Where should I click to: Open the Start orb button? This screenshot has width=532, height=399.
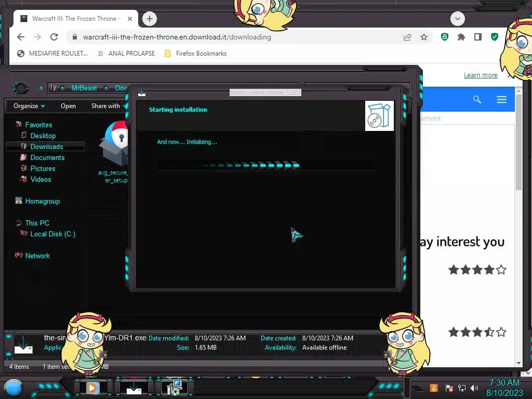tap(14, 388)
